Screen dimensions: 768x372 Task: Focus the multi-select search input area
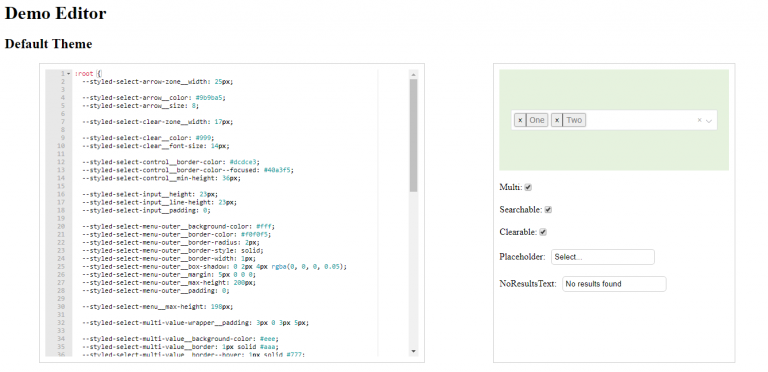[641, 120]
